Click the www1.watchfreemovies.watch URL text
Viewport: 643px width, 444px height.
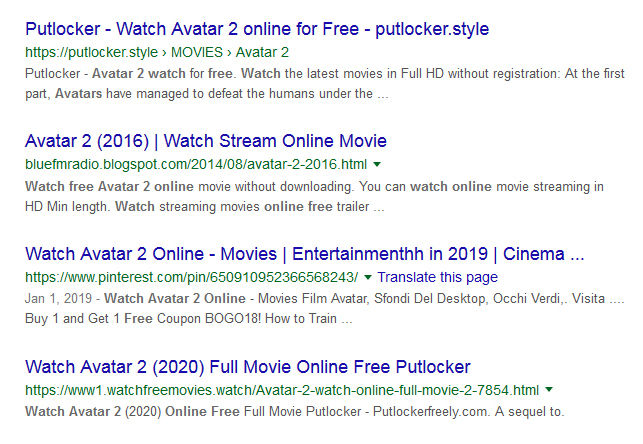tap(282, 390)
